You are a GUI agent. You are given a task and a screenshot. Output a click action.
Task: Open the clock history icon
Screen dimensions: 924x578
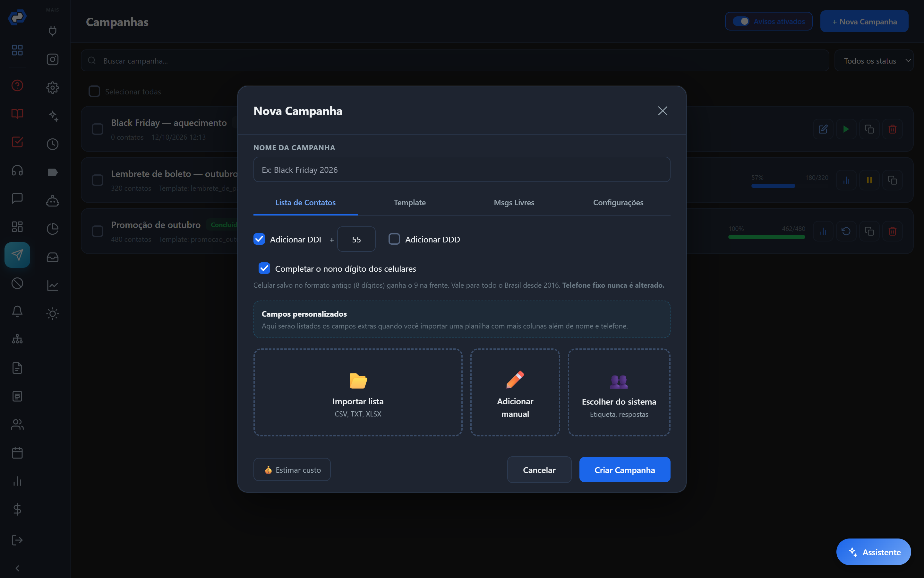(x=52, y=144)
